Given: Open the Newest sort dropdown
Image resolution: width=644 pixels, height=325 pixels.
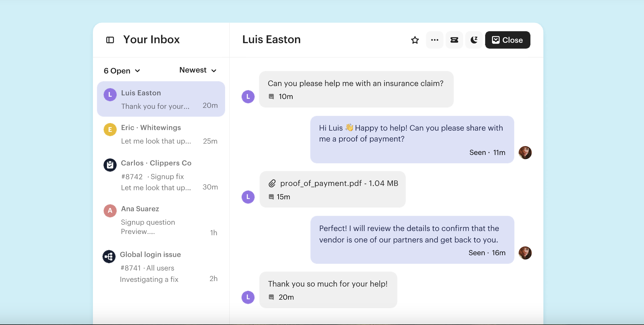Looking at the screenshot, I should 198,70.
